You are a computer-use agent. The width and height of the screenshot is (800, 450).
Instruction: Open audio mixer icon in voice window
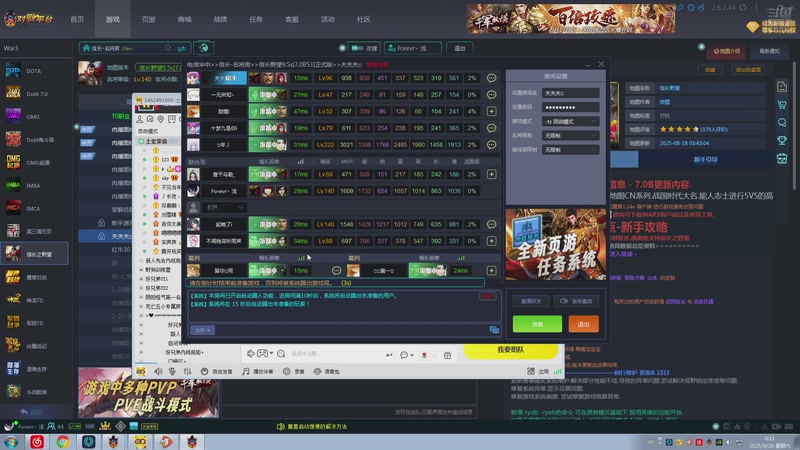187,371
